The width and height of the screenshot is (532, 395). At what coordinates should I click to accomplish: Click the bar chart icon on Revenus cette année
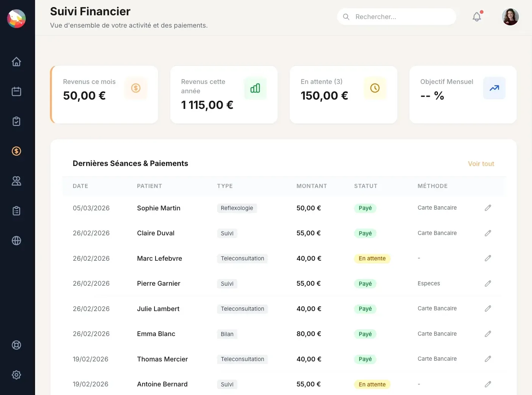pos(255,88)
